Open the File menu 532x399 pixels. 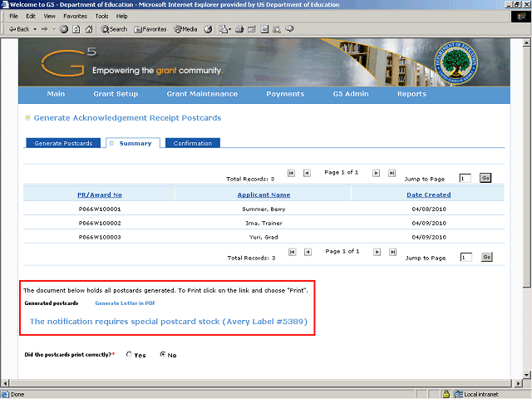coord(13,16)
